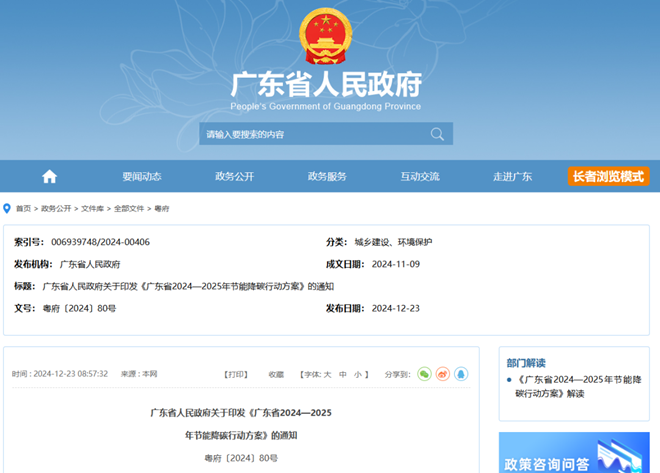Image resolution: width=660 pixels, height=473 pixels.
Task: Go to homepage via house icon
Action: click(49, 177)
